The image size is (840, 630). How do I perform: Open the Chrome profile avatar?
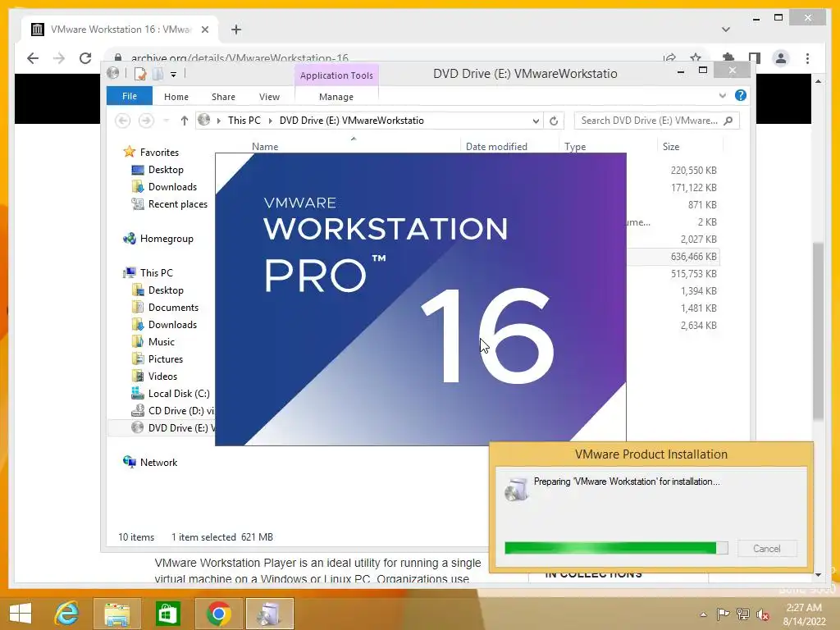tap(781, 58)
